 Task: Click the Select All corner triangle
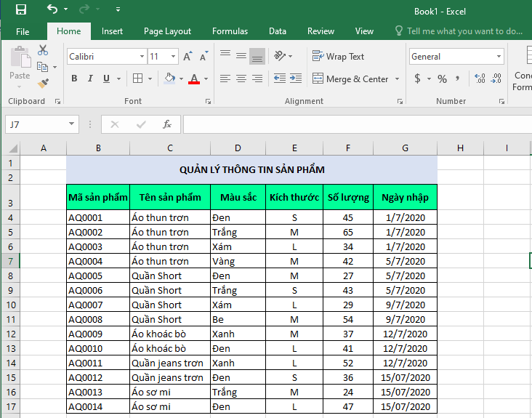pyautogui.click(x=12, y=148)
